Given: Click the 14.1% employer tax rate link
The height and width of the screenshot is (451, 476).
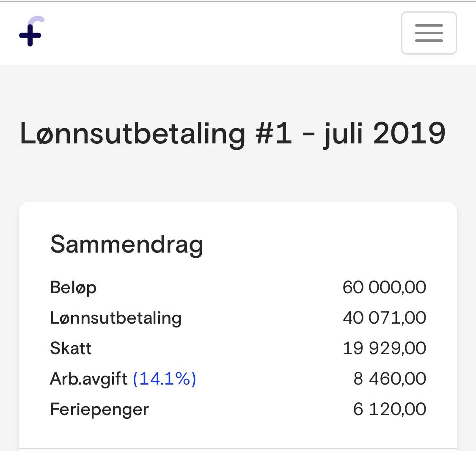Looking at the screenshot, I should tap(165, 379).
